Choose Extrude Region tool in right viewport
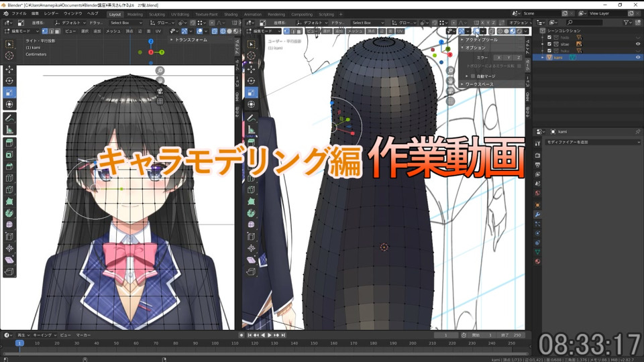Image resolution: width=644 pixels, height=362 pixels. (251, 143)
